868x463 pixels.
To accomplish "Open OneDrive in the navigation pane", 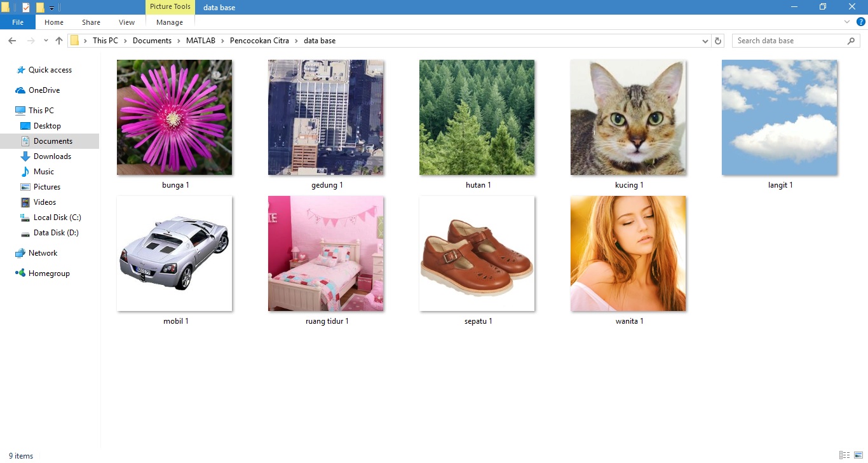I will (x=44, y=90).
